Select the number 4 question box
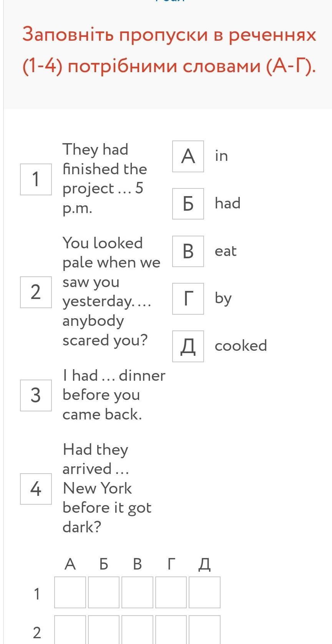 point(36,489)
